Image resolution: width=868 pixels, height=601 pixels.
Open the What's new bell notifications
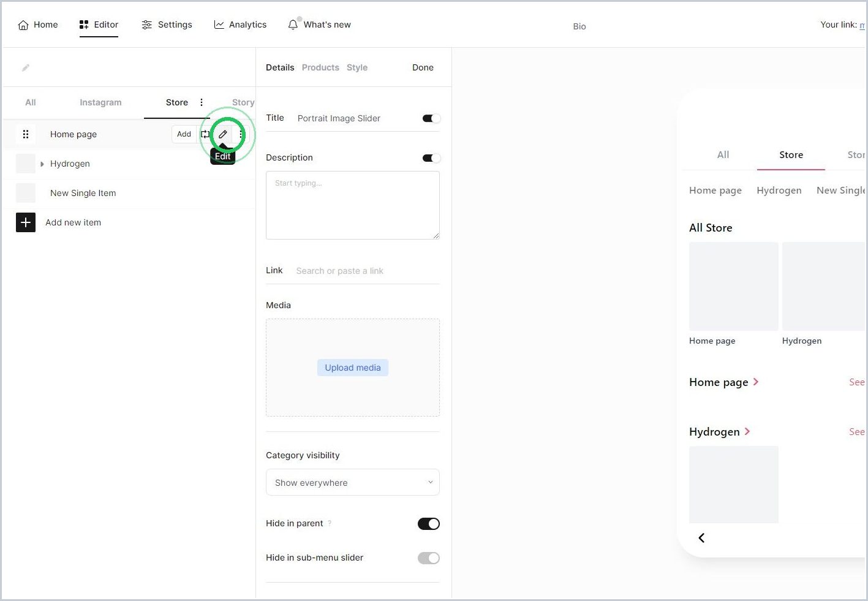tap(319, 25)
